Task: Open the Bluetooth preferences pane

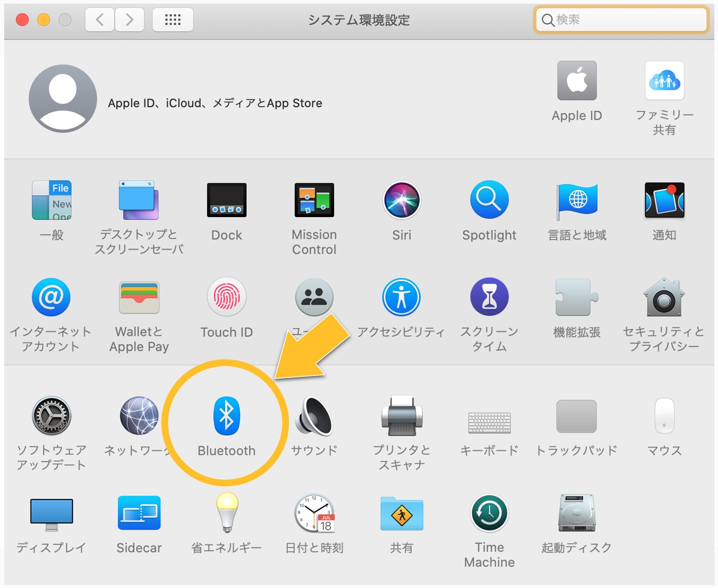Action: pyautogui.click(x=227, y=416)
